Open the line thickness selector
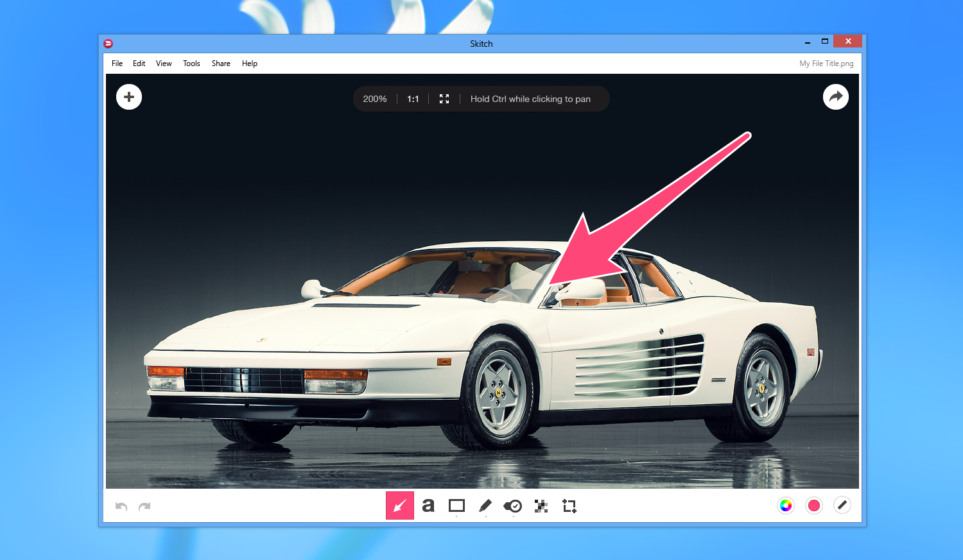This screenshot has width=963, height=560. pos(842,505)
